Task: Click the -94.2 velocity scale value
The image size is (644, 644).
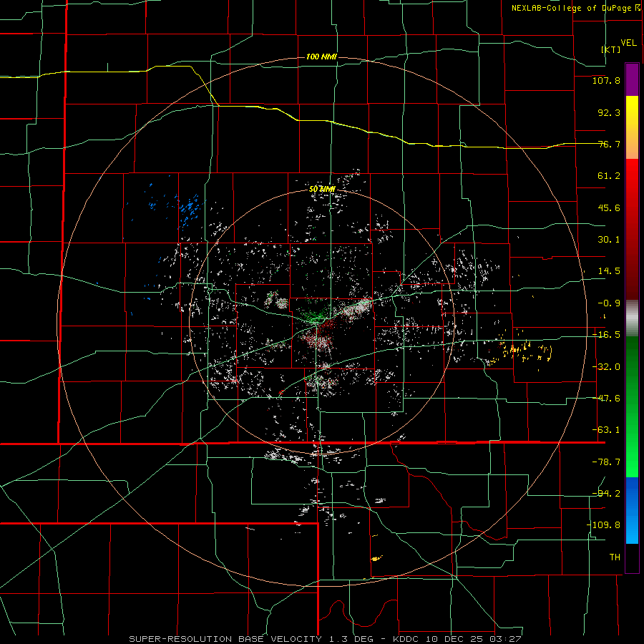Action: pos(606,493)
